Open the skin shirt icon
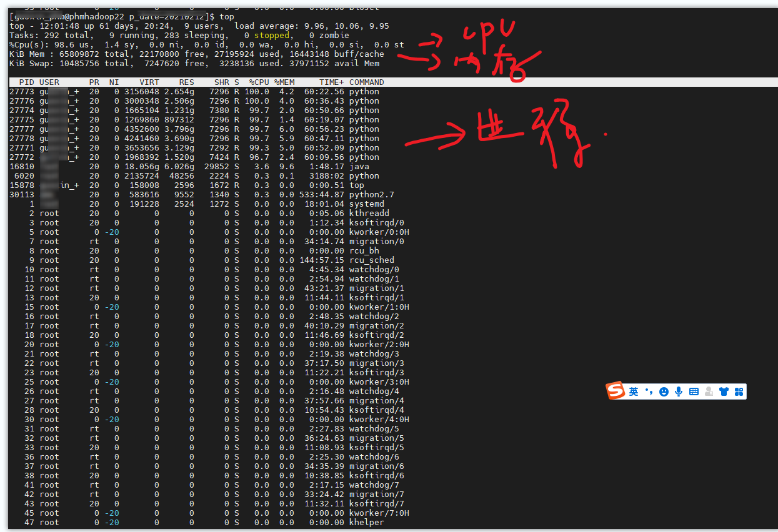The height and width of the screenshot is (532, 778). pyautogui.click(x=724, y=392)
